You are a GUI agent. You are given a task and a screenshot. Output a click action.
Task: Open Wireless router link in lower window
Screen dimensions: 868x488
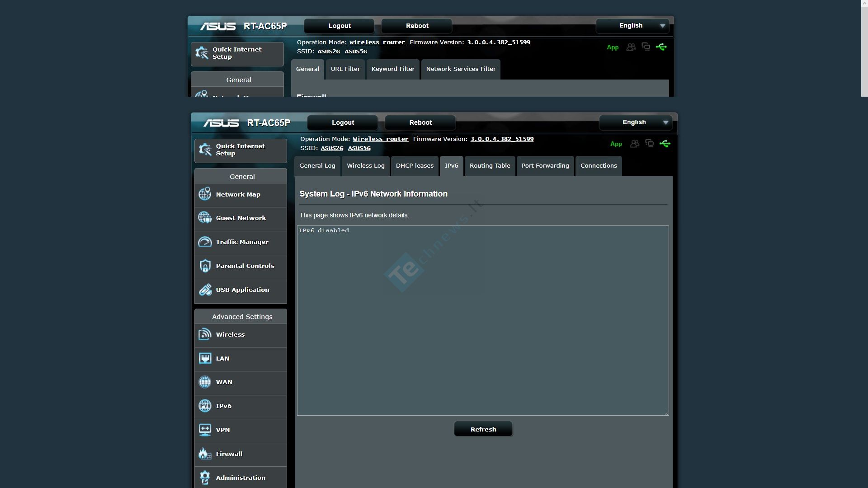pyautogui.click(x=381, y=139)
